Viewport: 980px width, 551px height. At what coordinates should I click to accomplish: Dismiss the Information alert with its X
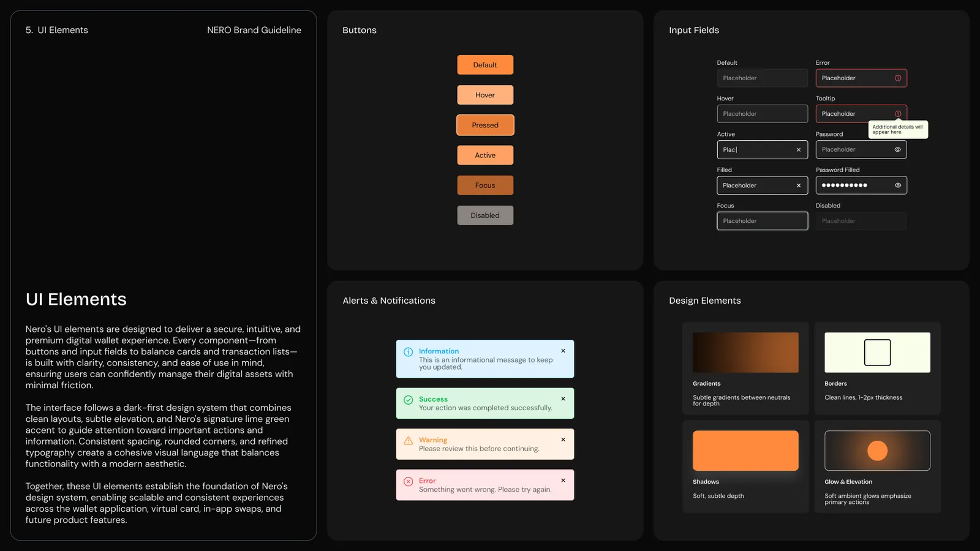(x=563, y=351)
